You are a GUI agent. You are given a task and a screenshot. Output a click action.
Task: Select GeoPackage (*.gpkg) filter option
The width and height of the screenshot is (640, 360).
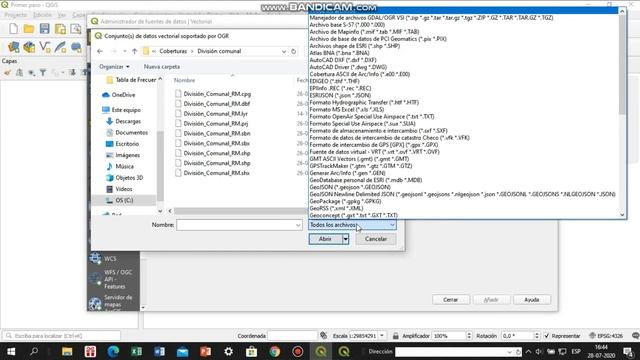[345, 201]
